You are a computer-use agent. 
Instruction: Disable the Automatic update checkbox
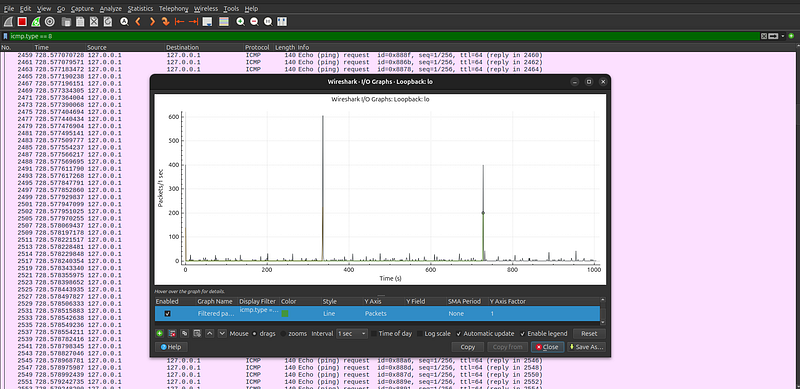coord(459,334)
